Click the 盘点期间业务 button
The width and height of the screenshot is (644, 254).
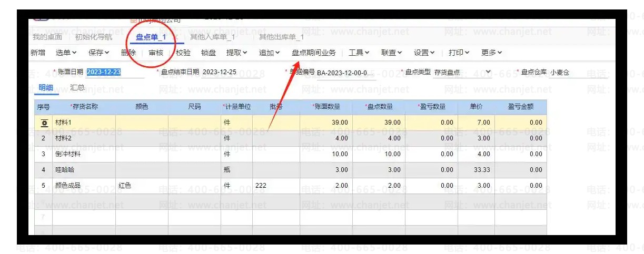click(x=314, y=53)
